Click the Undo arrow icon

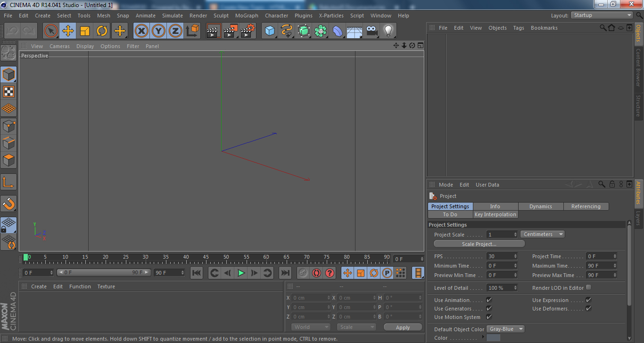13,31
